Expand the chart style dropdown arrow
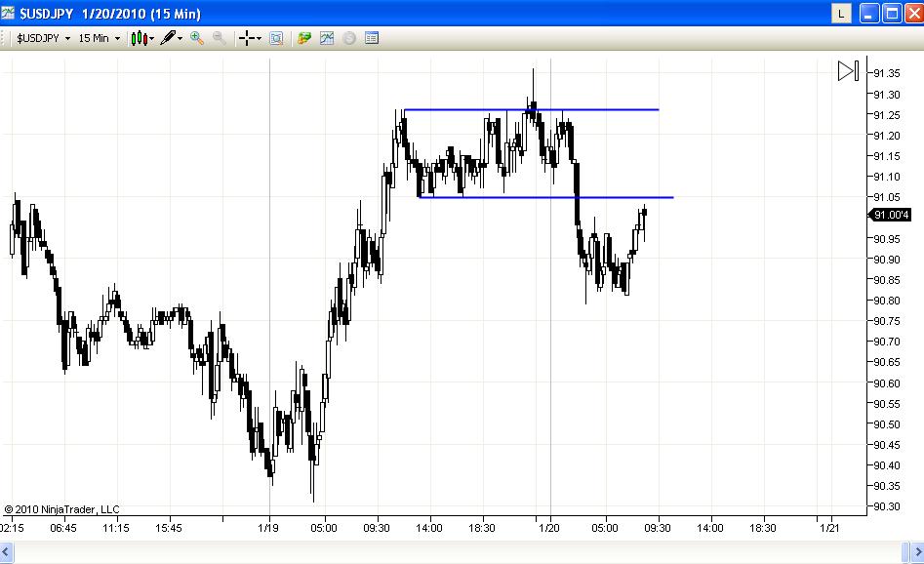 pos(152,39)
